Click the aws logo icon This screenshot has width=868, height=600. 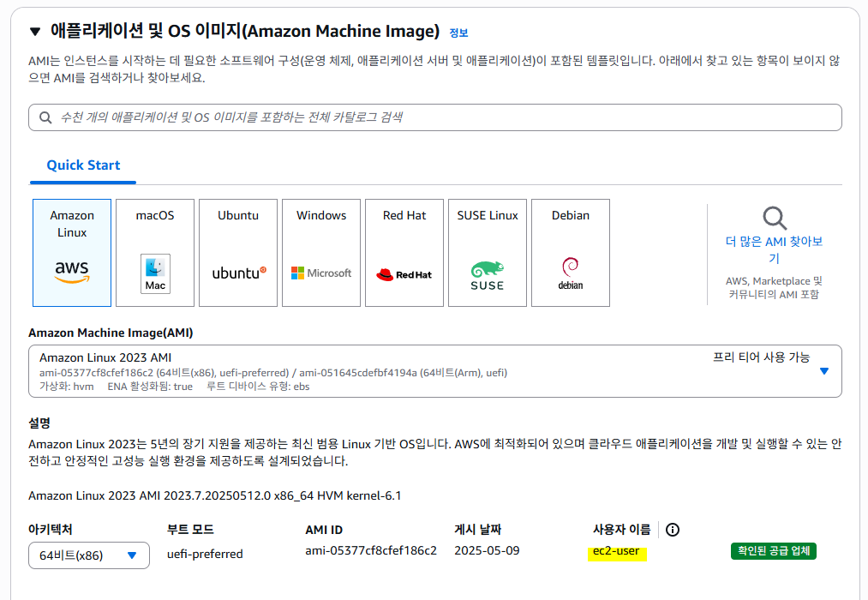click(72, 271)
